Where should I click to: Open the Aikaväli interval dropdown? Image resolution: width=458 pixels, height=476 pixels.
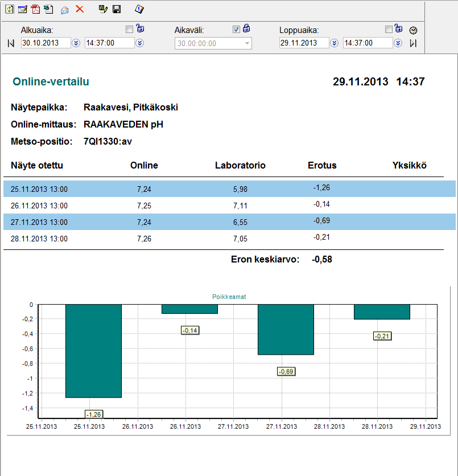click(x=247, y=43)
